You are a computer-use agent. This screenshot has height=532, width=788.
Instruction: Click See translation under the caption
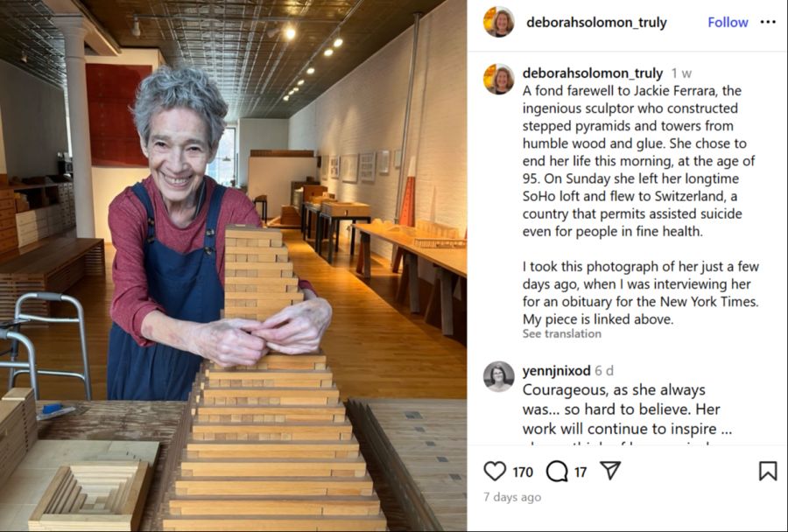click(x=561, y=333)
